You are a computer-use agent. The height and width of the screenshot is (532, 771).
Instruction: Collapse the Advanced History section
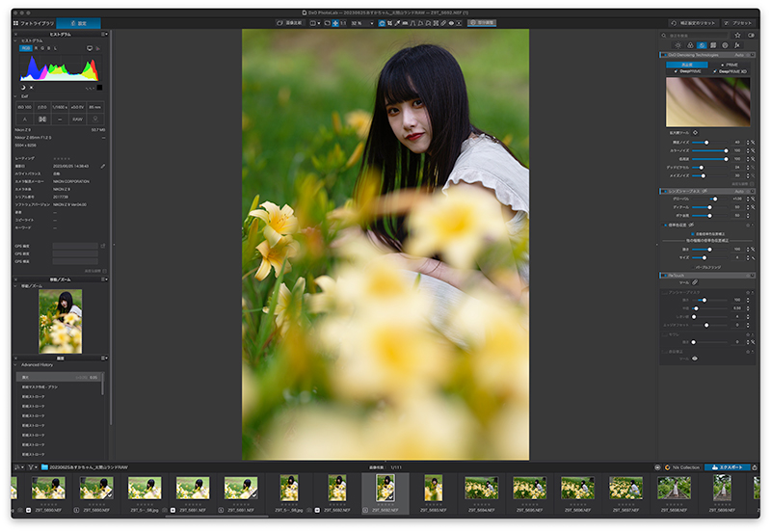click(15, 365)
